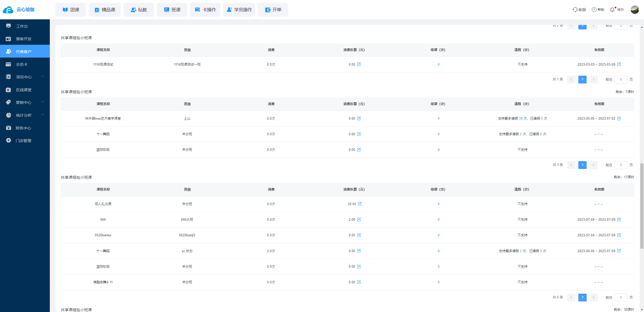Open the 卡操作 card operations tab
644x312 pixels.
(x=205, y=10)
